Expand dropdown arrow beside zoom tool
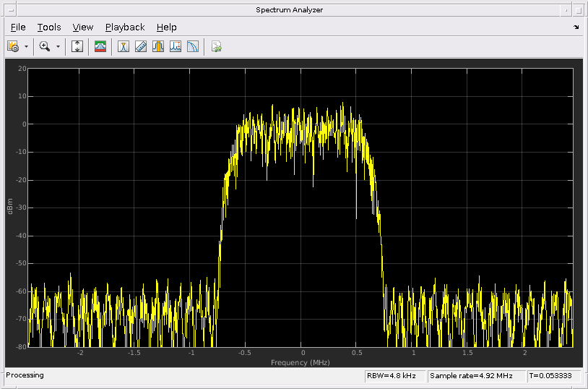The image size is (588, 389). click(x=58, y=47)
